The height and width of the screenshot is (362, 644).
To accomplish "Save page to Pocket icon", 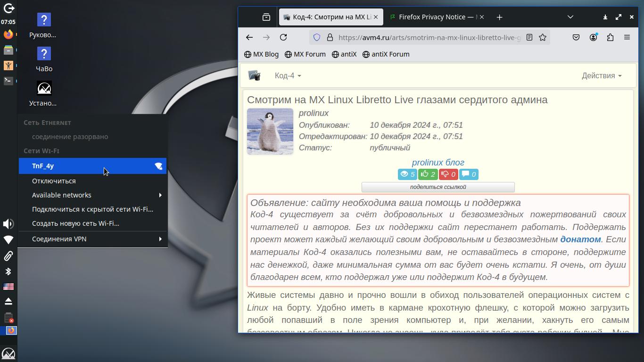I will click(576, 37).
